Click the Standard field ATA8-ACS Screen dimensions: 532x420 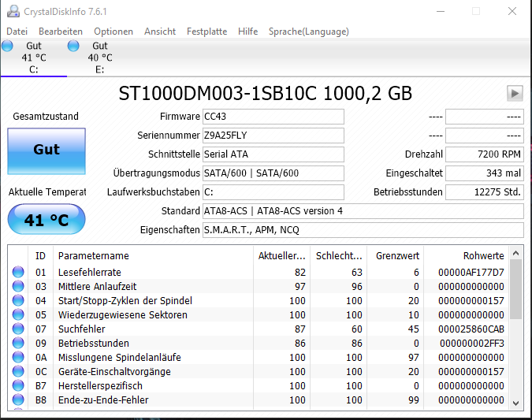(x=363, y=211)
